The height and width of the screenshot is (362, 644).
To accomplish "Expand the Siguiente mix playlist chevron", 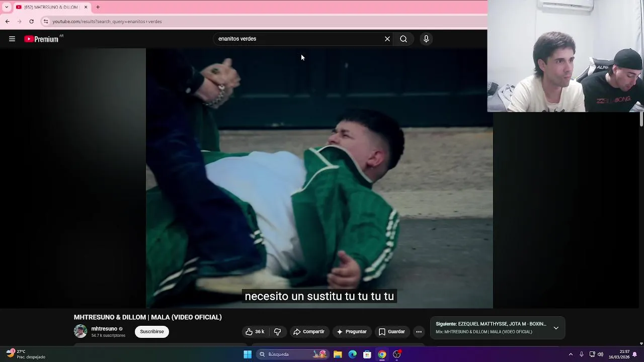I will 556,328.
